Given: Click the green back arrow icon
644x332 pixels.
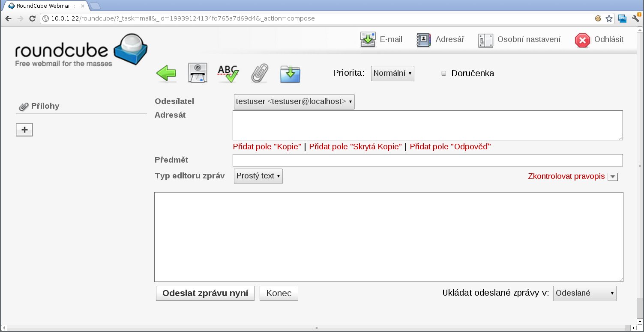Looking at the screenshot, I should [166, 74].
